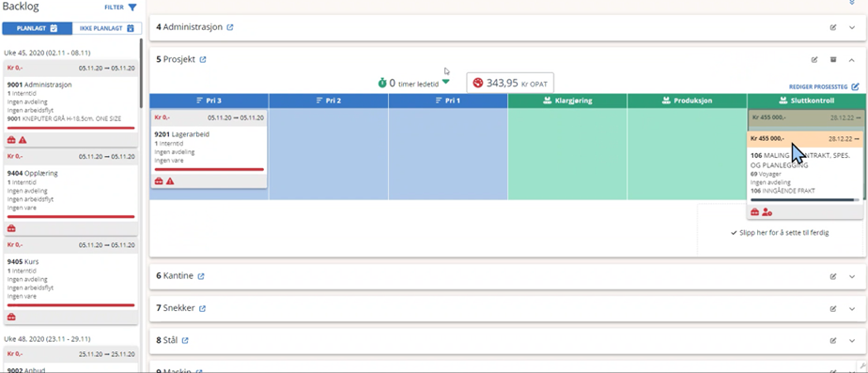Expand the 4 Administrasjon section
868x373 pixels.
tap(852, 27)
